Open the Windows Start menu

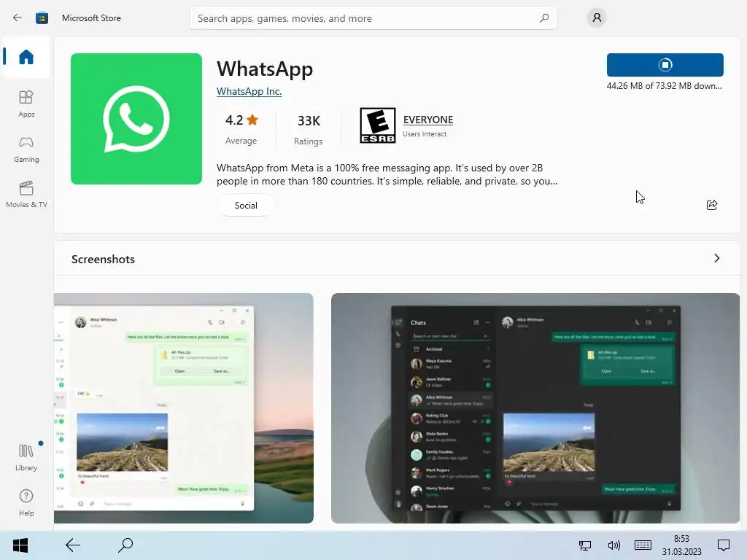coord(20,545)
